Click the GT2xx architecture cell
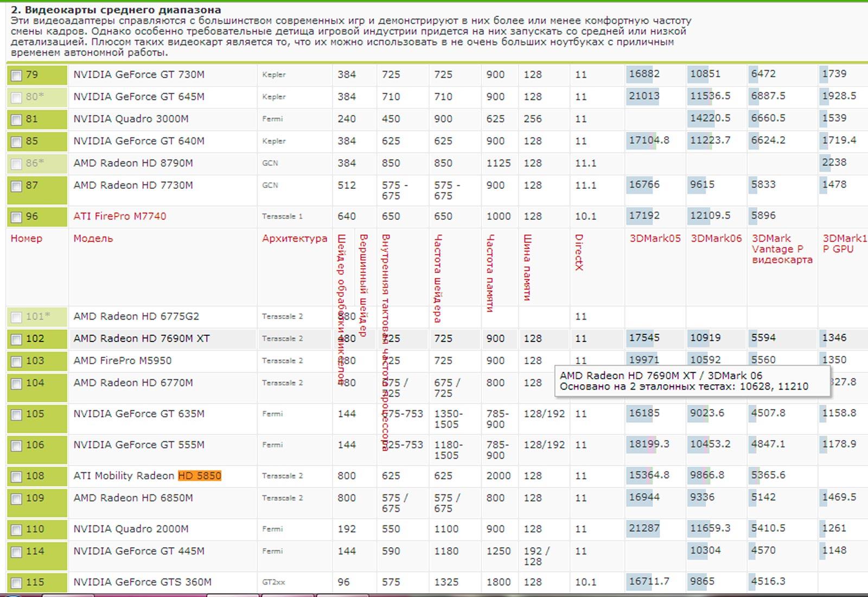 pos(273,582)
